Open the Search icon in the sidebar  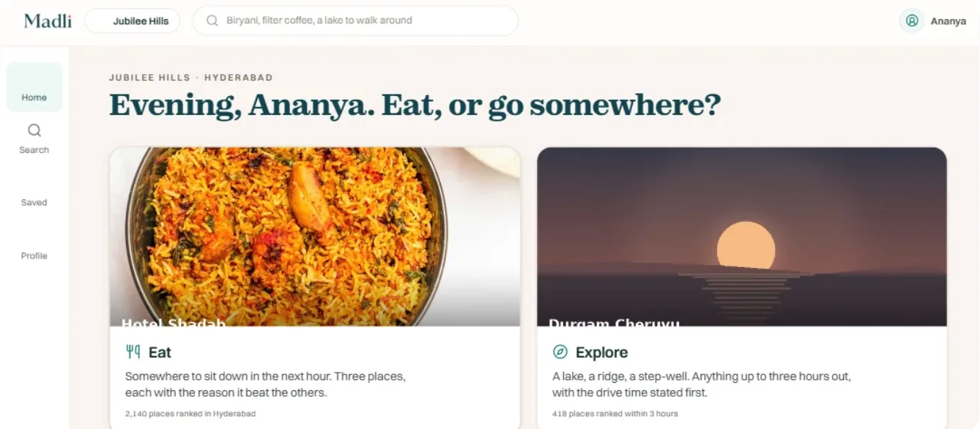click(34, 130)
